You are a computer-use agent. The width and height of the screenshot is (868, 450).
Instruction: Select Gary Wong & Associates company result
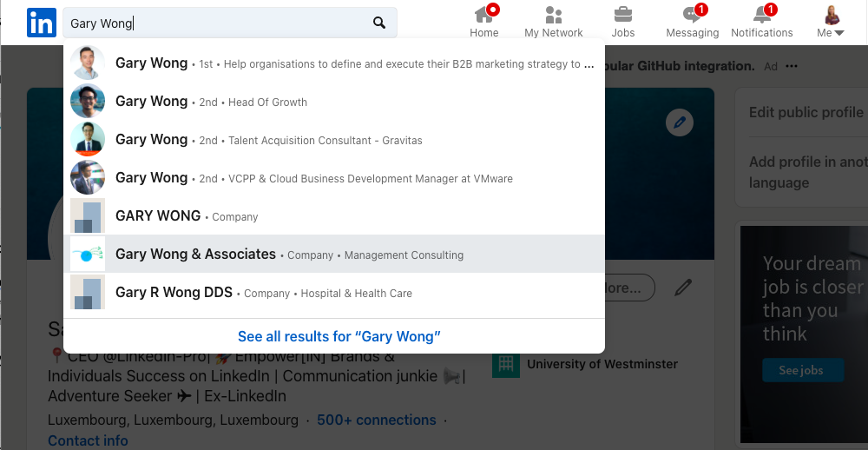pos(334,254)
